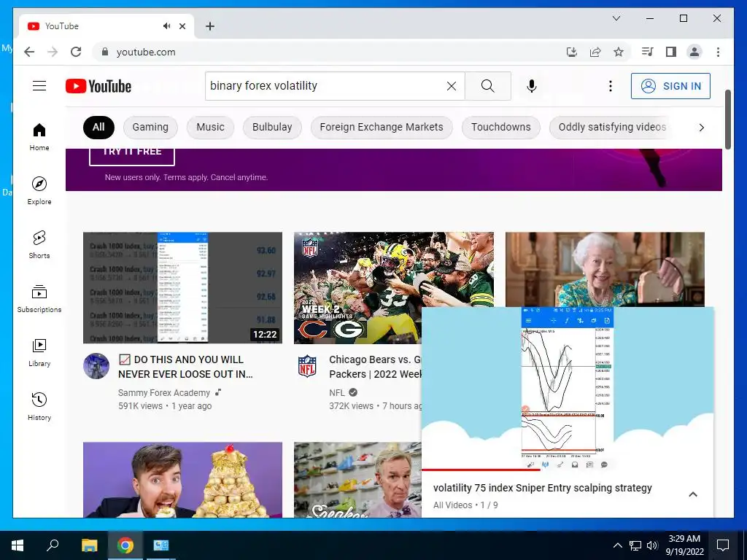Click the miniplayer video
Screen dimensions: 747x560
point(568,388)
